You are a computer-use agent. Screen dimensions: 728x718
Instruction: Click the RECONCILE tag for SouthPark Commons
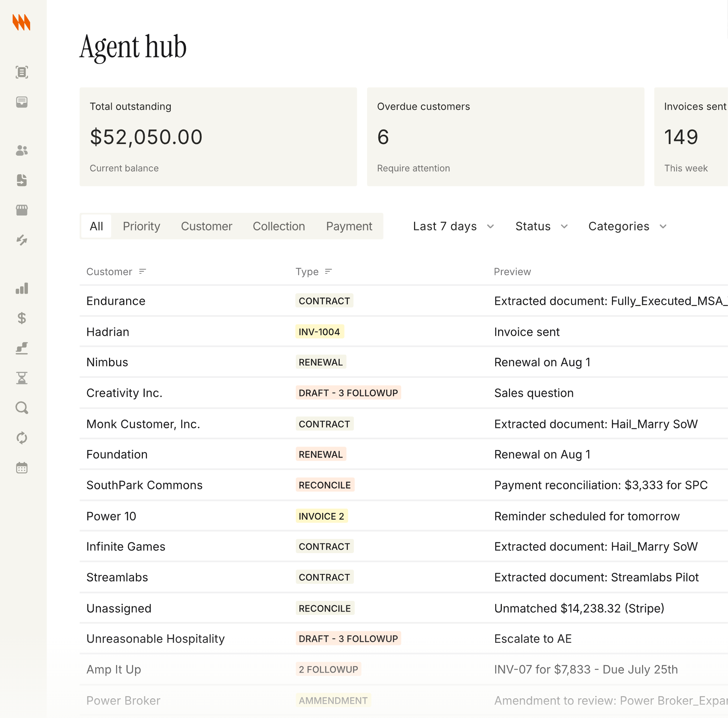pyautogui.click(x=325, y=485)
